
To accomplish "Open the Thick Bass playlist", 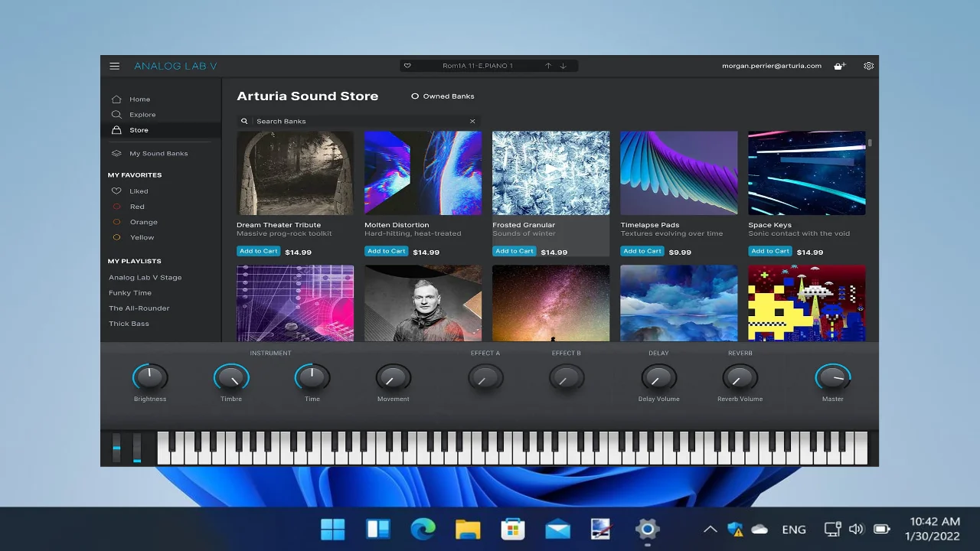I will (x=129, y=324).
